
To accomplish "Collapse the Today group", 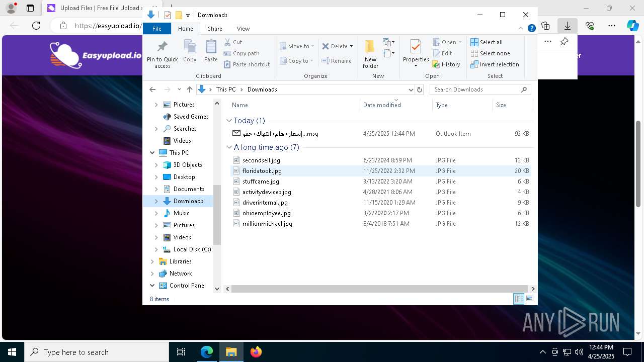I will coord(229,121).
